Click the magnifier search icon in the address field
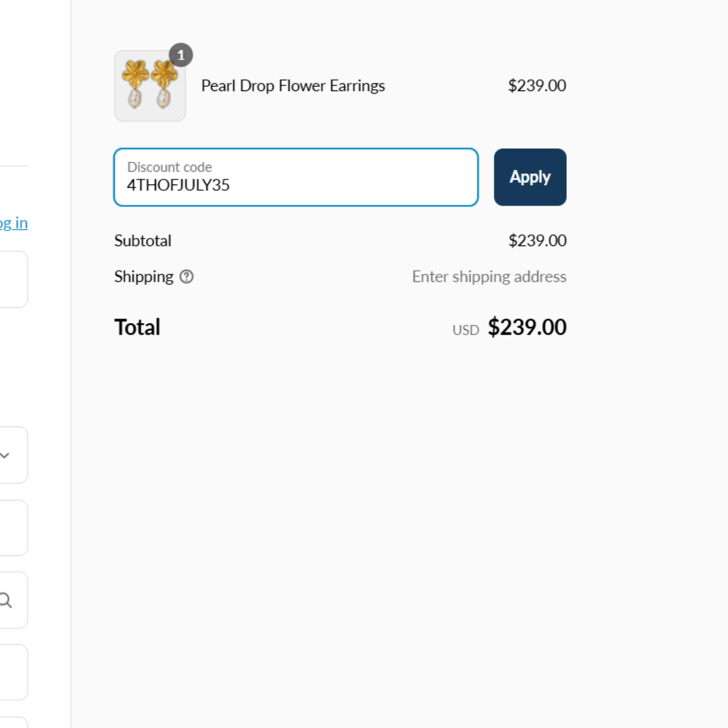Image resolution: width=728 pixels, height=728 pixels. pyautogui.click(x=6, y=601)
